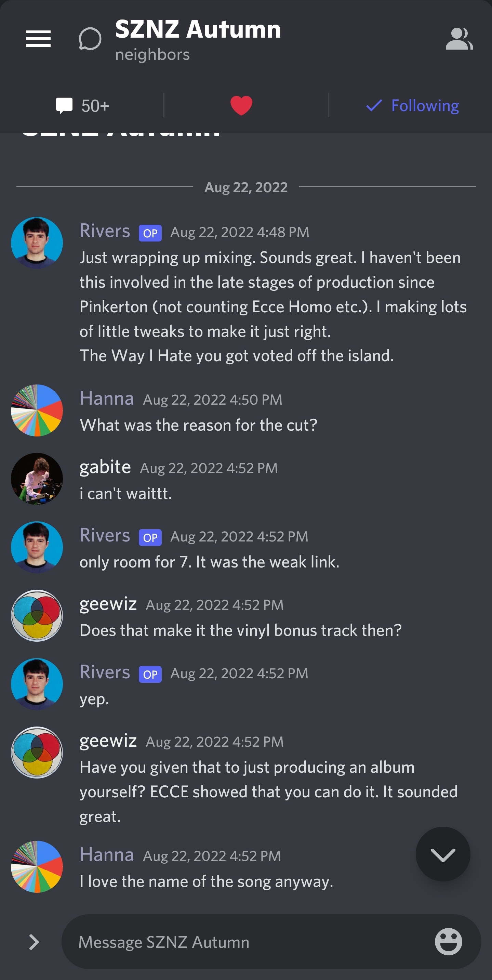Viewport: 492px width, 980px height.
Task: Toggle the Following status for this post
Action: pos(413,105)
